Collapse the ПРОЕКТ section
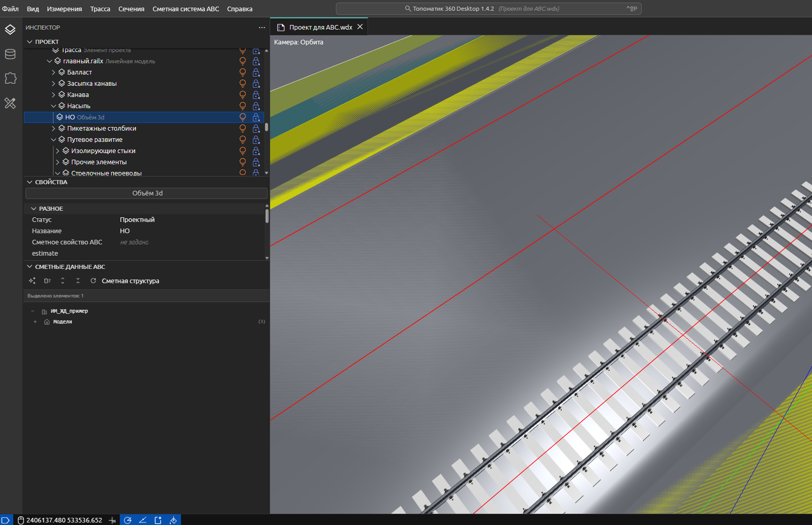The width and height of the screenshot is (812, 525). 30,42
